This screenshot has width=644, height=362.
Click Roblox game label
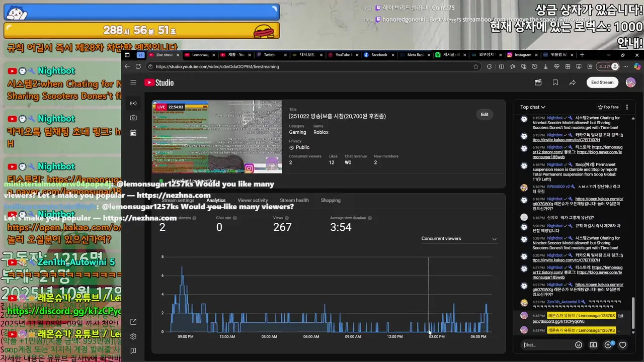[321, 132]
